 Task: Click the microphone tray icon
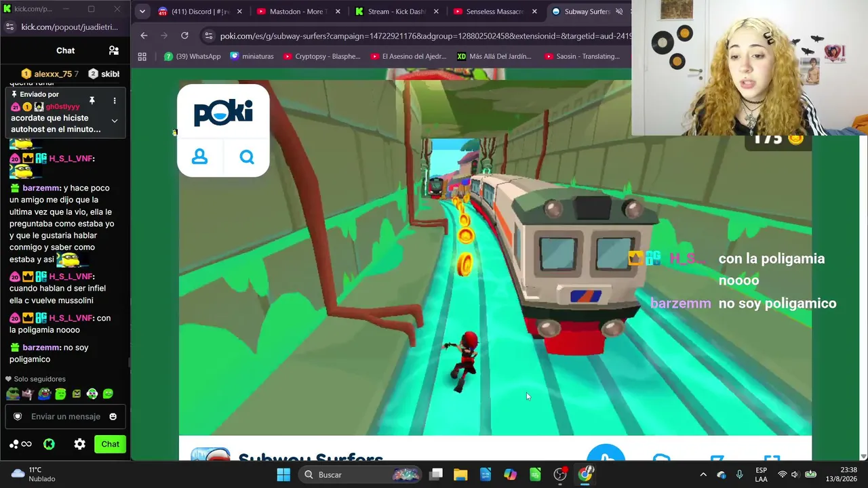[x=739, y=474]
